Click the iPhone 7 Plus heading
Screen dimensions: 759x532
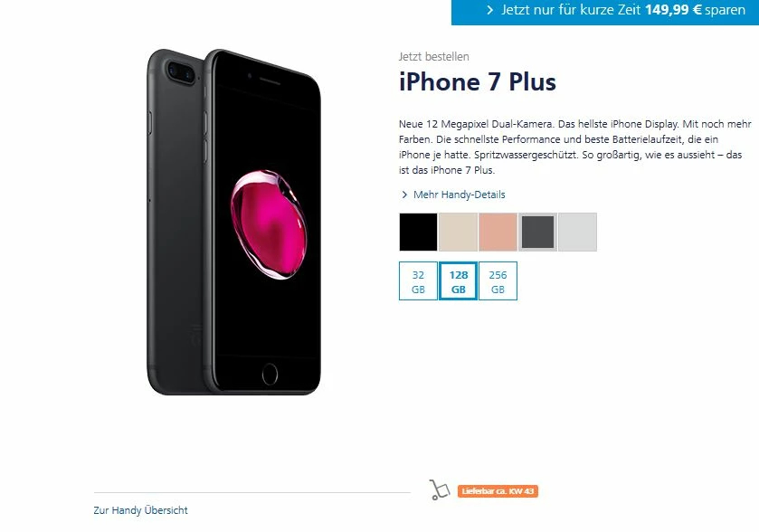point(478,81)
